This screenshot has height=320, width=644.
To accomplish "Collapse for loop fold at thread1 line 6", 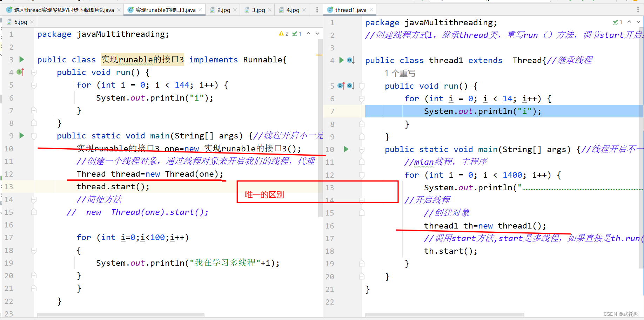I will click(x=362, y=99).
